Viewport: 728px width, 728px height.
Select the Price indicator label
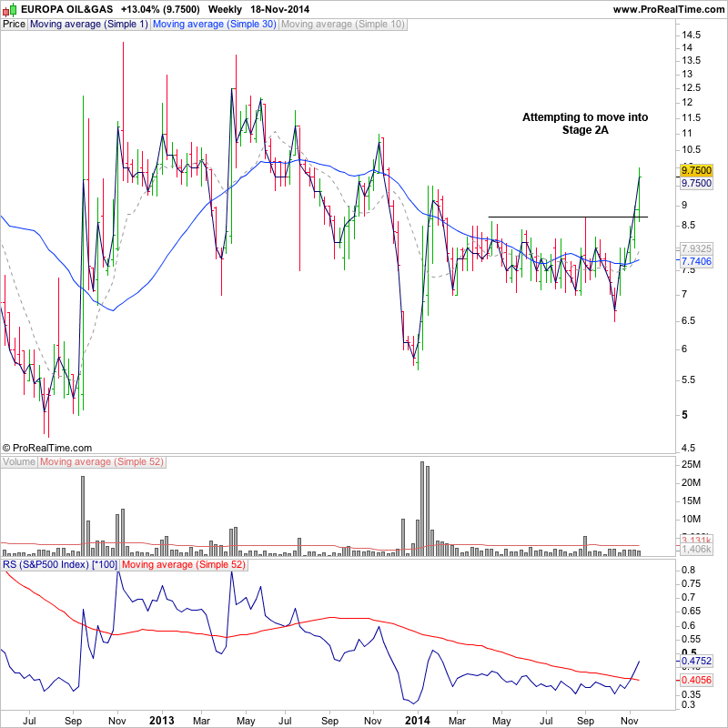[x=14, y=25]
